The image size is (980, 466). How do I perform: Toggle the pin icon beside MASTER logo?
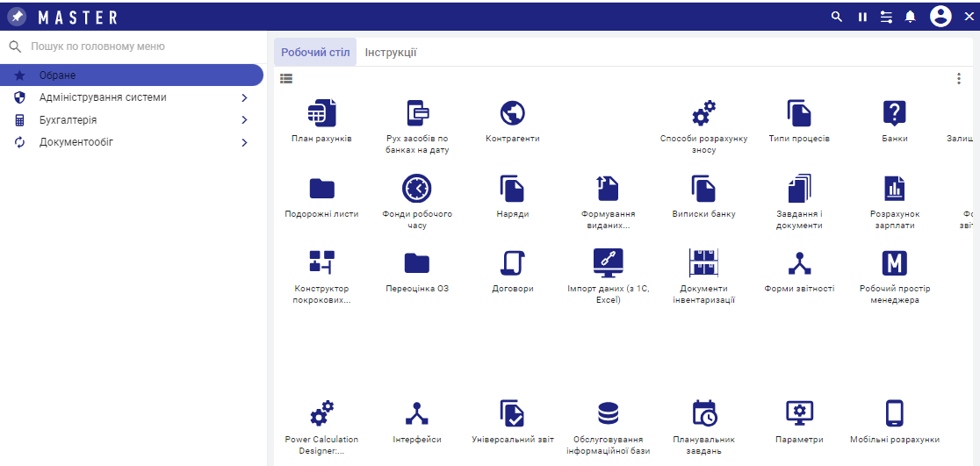(17, 17)
